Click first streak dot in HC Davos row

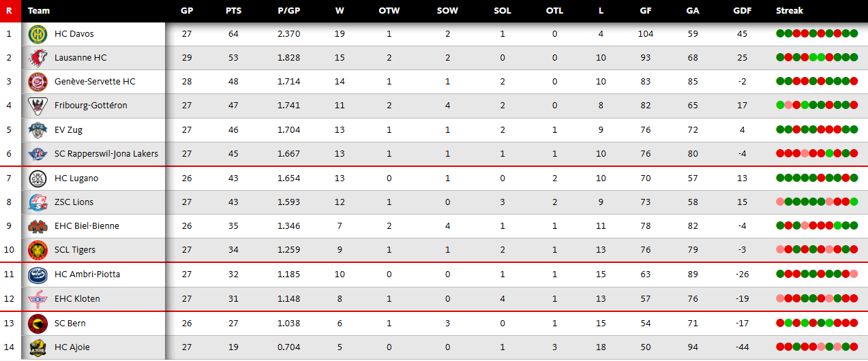(780, 34)
